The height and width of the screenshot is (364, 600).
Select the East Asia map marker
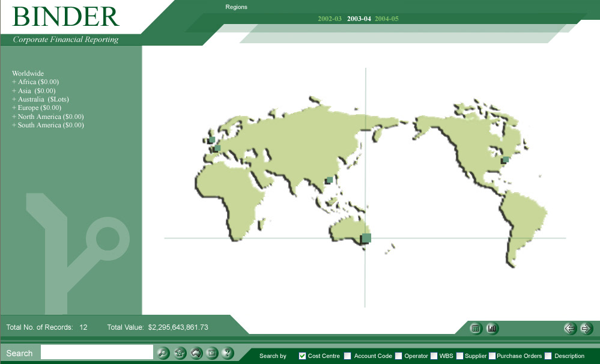pos(329,180)
